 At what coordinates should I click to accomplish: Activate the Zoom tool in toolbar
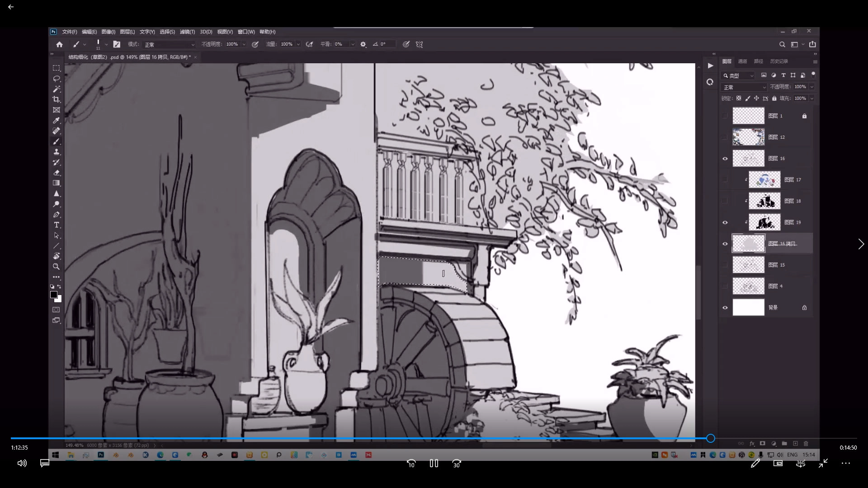57,267
